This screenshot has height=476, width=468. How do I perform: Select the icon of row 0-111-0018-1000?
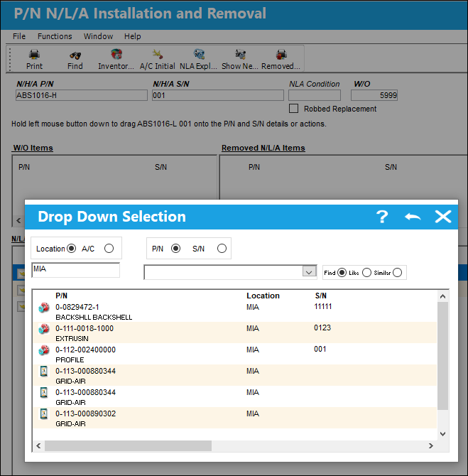click(44, 329)
